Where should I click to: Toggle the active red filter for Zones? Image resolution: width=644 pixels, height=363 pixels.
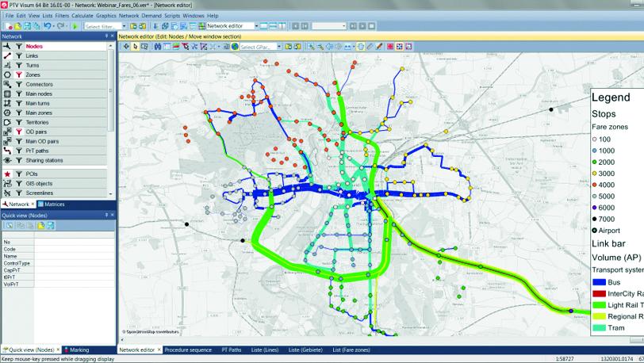tap(18, 75)
